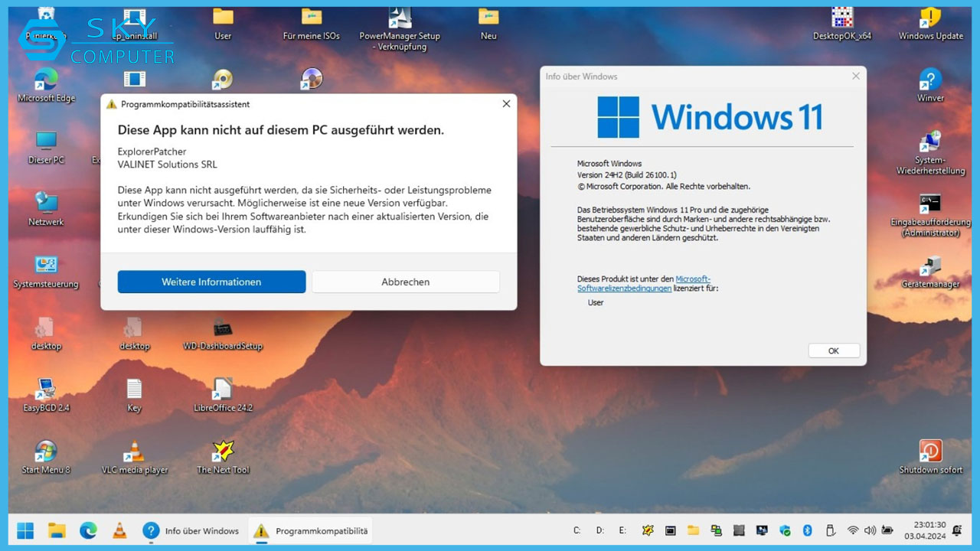The image size is (980, 551).
Task: Click the Weitere Informationen button
Action: [211, 282]
